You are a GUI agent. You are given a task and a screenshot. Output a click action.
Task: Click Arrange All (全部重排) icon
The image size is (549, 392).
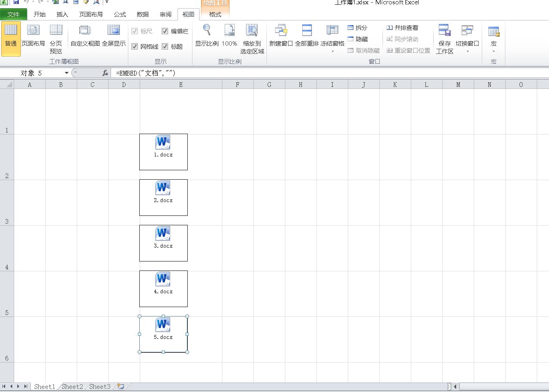[307, 31]
